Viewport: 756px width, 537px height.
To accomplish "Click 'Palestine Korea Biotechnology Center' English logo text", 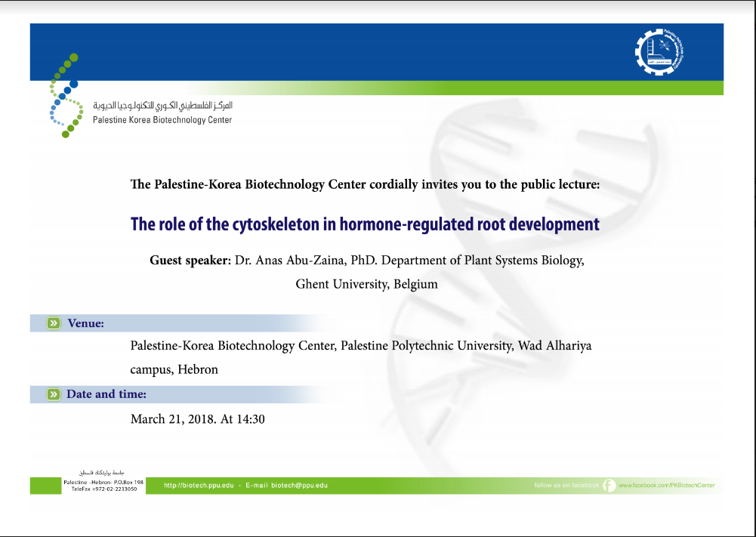I will click(162, 120).
